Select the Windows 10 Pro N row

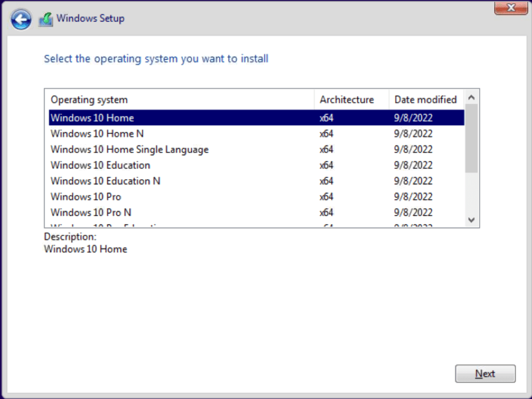[257, 213]
